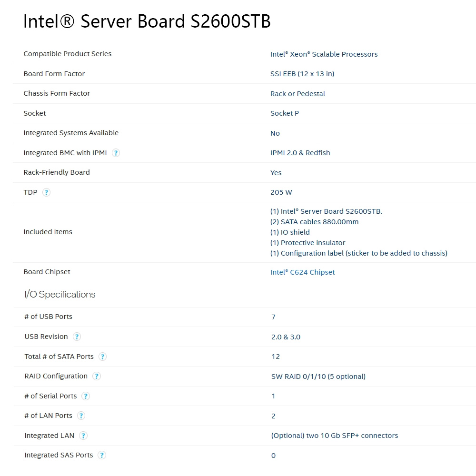Select the (1) Intel Server Board S2600STB. line
Image resolution: width=476 pixels, height=476 pixels.
point(326,211)
